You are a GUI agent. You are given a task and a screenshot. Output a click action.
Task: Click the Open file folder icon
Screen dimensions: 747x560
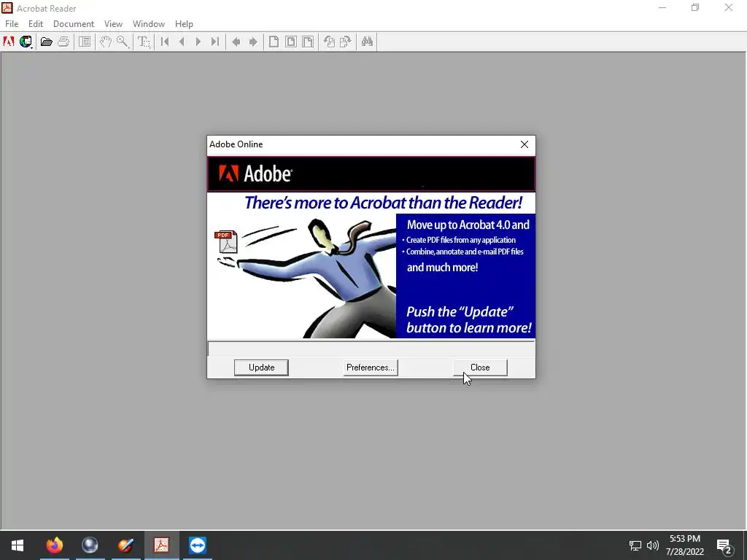pyautogui.click(x=46, y=42)
